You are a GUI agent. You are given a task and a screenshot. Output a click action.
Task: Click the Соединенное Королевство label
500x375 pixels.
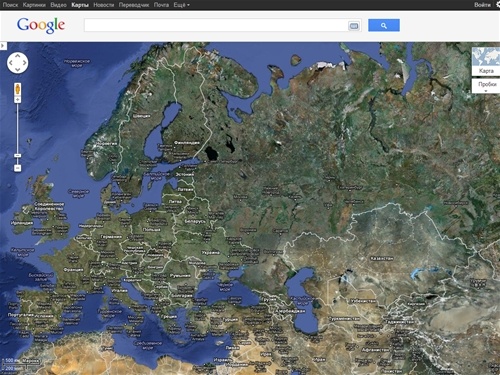49,206
